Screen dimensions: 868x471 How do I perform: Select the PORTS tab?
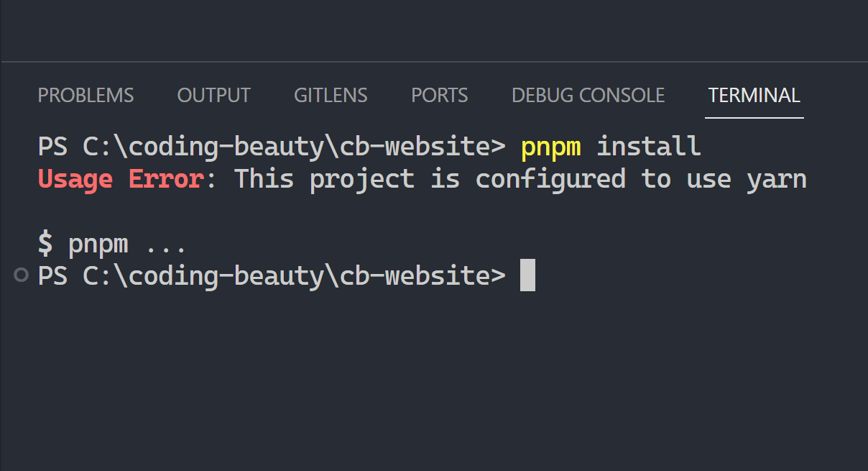(x=439, y=96)
